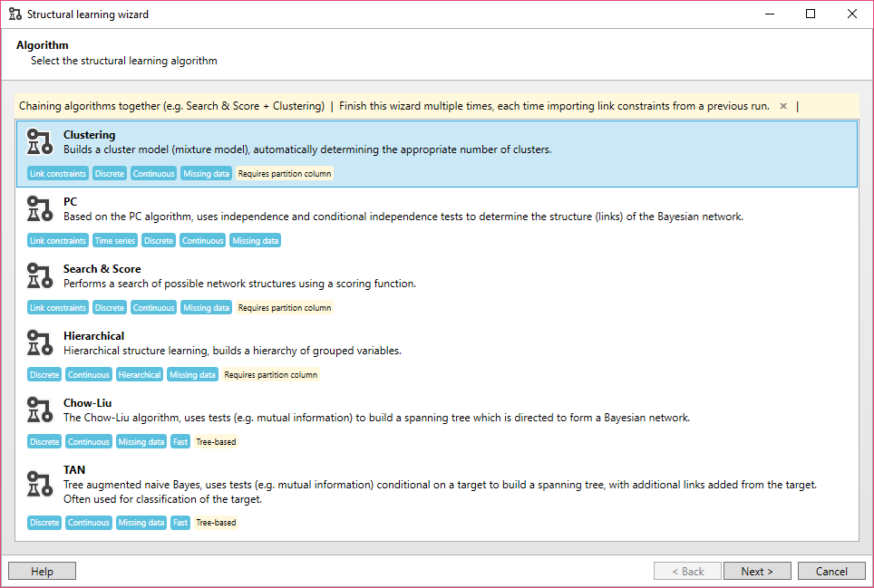Viewport: 874px width, 588px height.
Task: Click the PC algorithm icon
Action: click(38, 209)
